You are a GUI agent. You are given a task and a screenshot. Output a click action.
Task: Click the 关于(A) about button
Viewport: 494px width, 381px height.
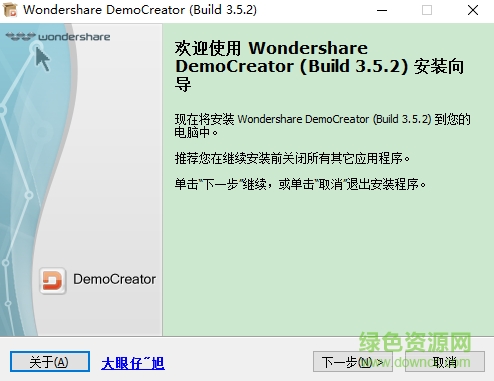tap(50, 361)
